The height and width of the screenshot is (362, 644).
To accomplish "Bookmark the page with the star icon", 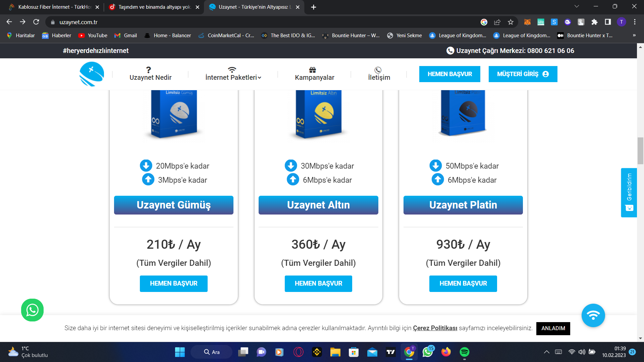I will (511, 22).
